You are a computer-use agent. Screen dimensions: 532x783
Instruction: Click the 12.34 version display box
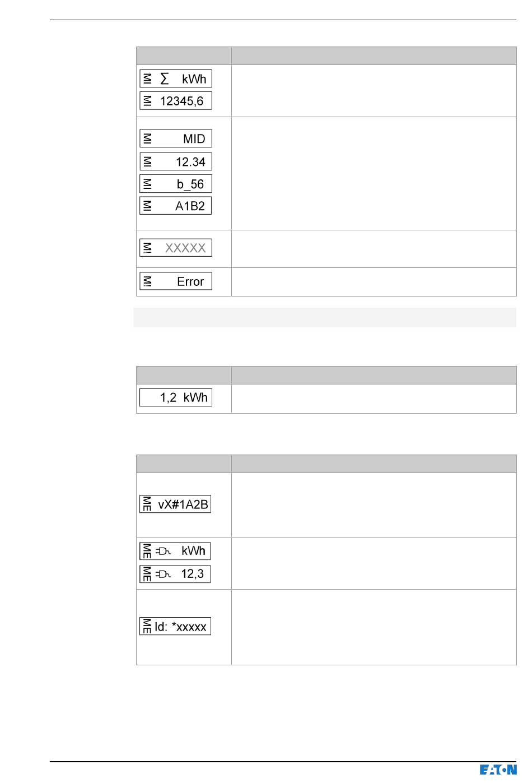point(176,161)
